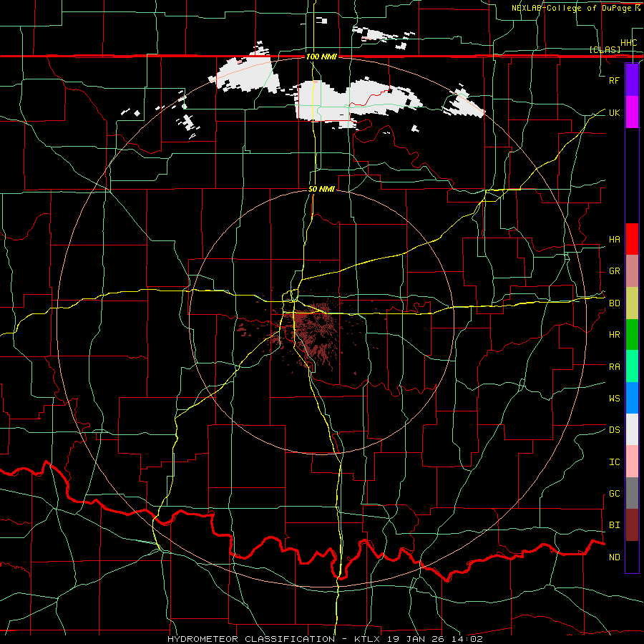Click the HHC product code label

pyautogui.click(x=628, y=43)
